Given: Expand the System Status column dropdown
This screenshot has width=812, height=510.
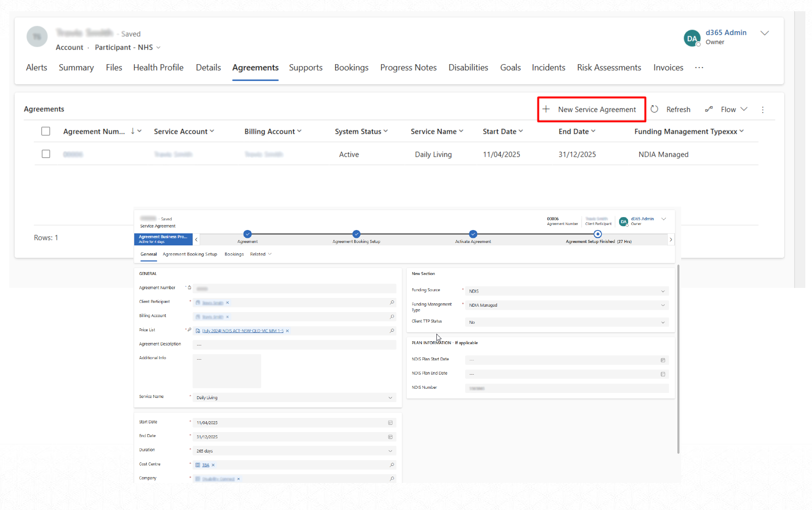Looking at the screenshot, I should [386, 131].
